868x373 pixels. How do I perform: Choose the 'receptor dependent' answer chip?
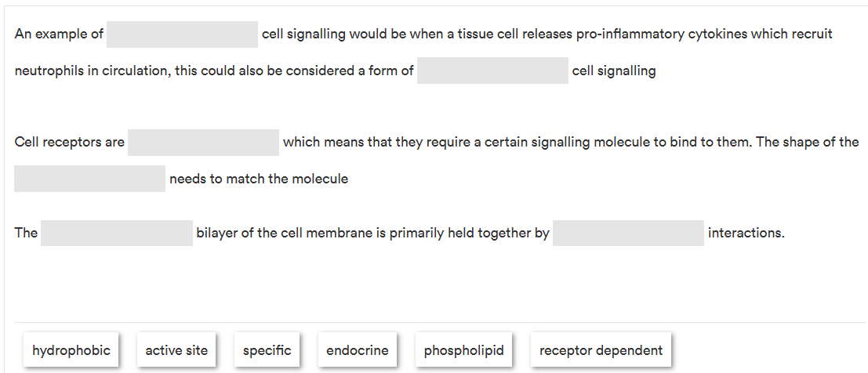601,350
